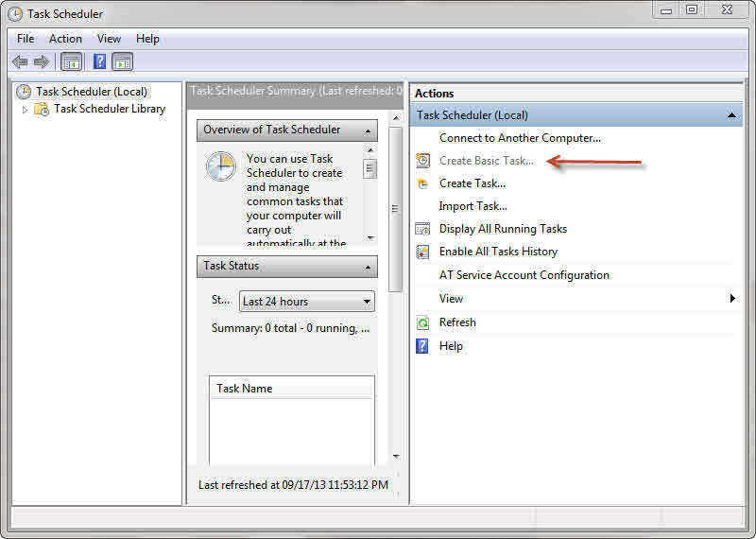Toggle the Show/Hide Action Pane toolbar icon
756x539 pixels.
[x=123, y=61]
